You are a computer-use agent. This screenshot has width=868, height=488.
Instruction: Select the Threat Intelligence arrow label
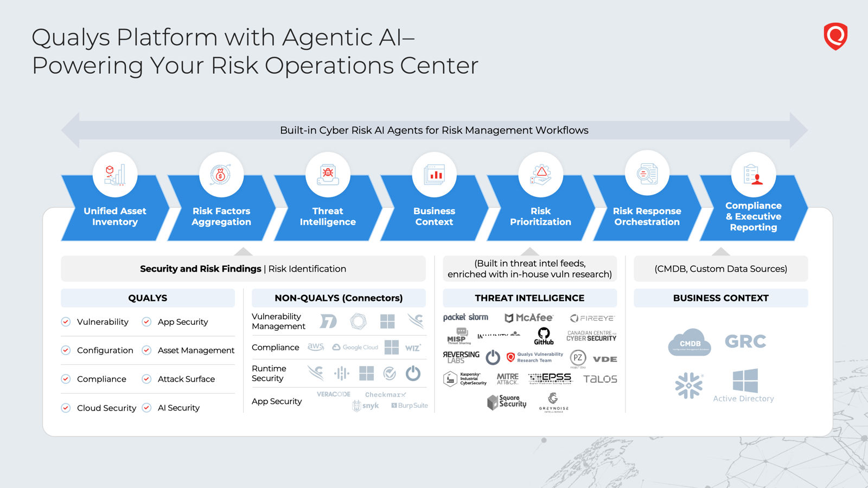click(x=328, y=216)
